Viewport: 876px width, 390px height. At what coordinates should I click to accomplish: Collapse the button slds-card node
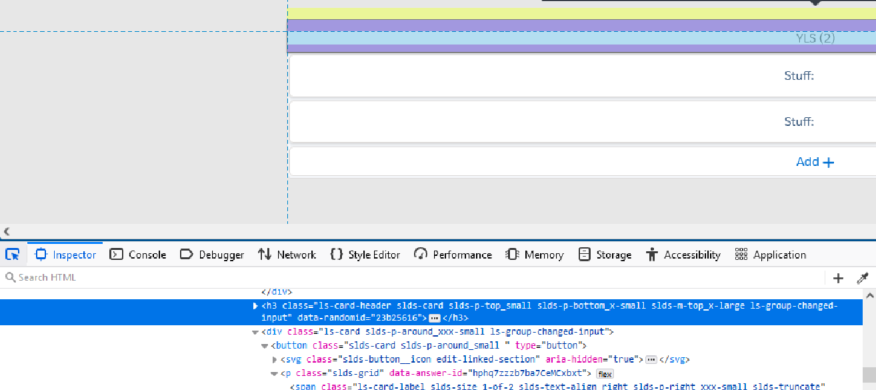click(265, 346)
